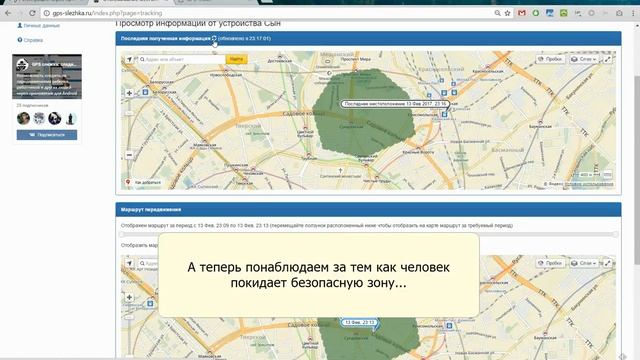Click the Просмотр информации от устройства heading
The width and height of the screenshot is (640, 360).
coord(198,23)
